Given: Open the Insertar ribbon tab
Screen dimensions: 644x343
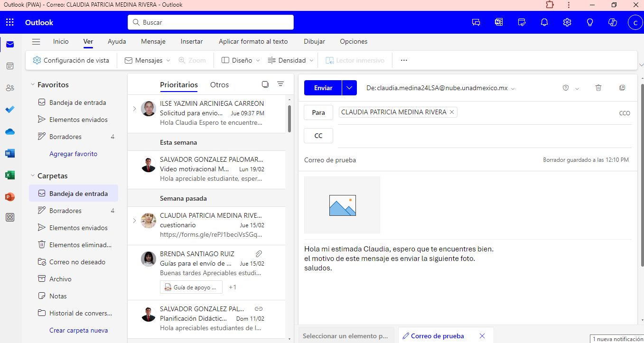Looking at the screenshot, I should [x=191, y=41].
